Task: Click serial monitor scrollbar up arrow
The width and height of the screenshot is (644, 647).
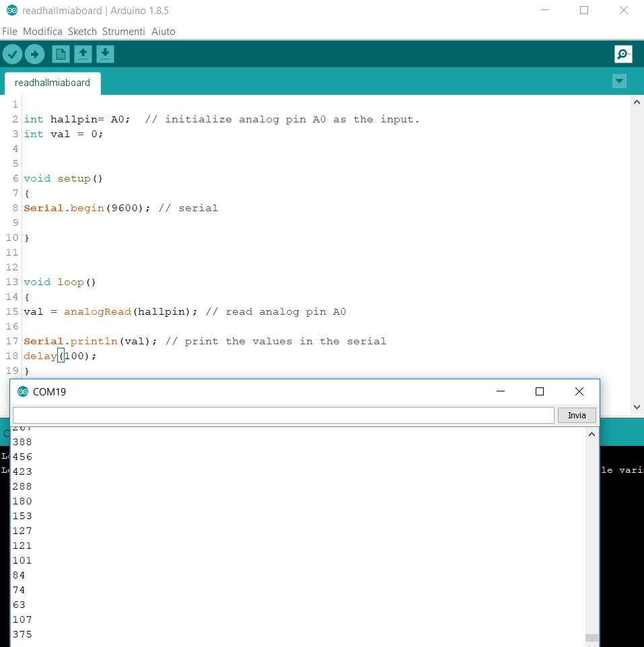Action: tap(592, 434)
